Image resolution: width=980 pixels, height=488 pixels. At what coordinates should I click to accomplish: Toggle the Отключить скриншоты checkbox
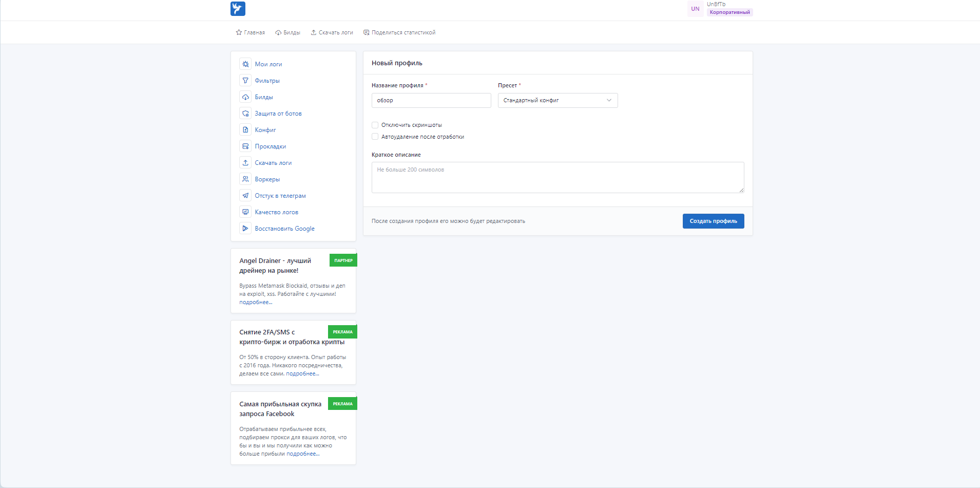(375, 125)
